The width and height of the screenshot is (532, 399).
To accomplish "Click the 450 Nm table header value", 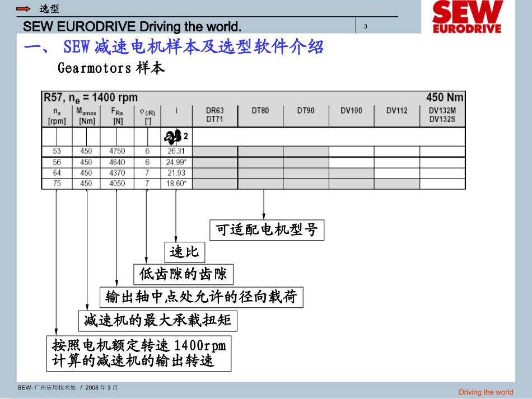I will (445, 97).
